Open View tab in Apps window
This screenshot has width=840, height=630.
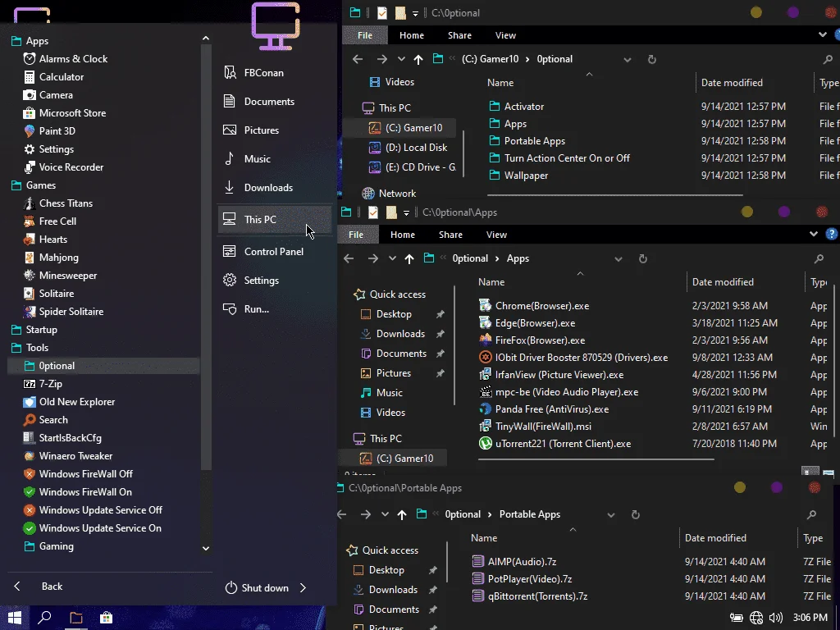tap(496, 235)
